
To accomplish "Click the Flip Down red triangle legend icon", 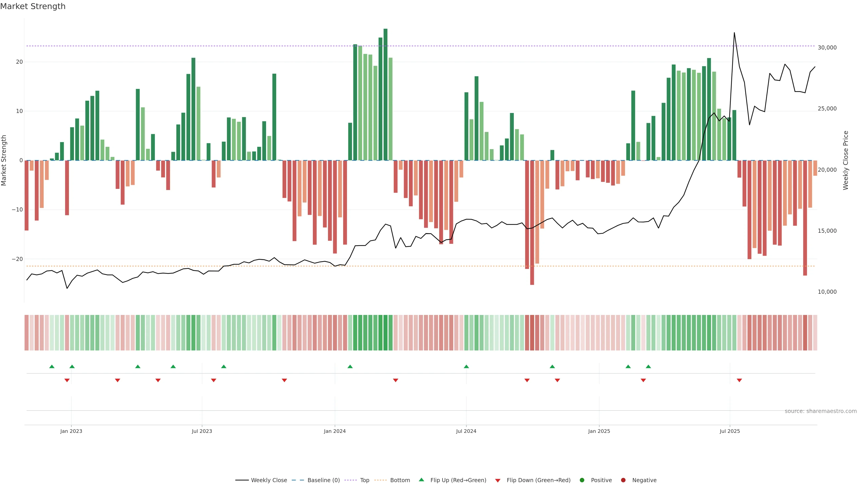I will (x=498, y=481).
